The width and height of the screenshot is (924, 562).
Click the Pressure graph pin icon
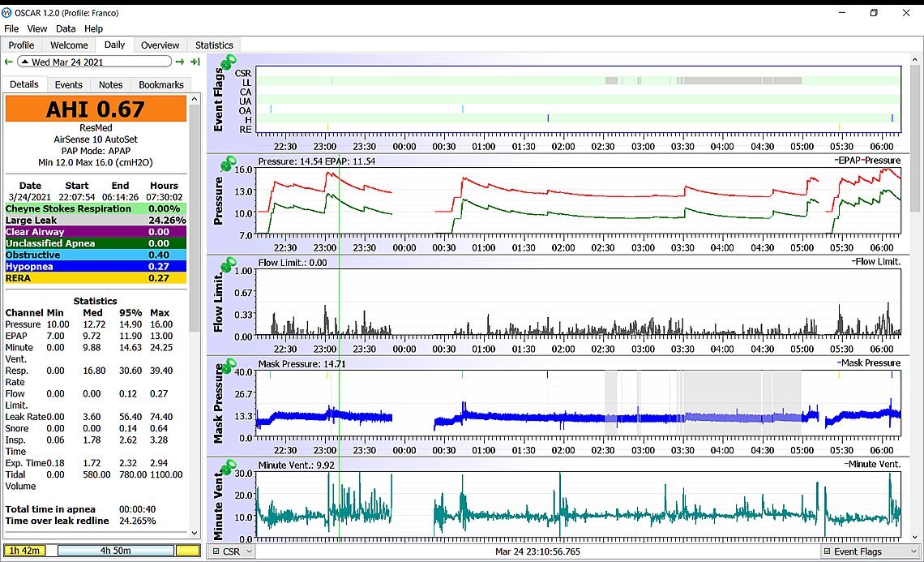229,163
